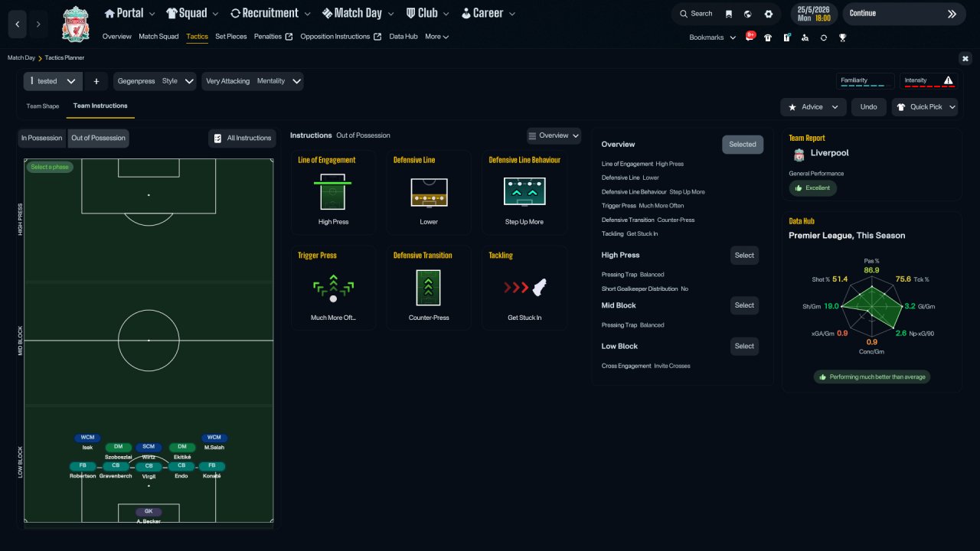
Task: Open the Defensive Transition Counter-Press tile
Action: [429, 288]
